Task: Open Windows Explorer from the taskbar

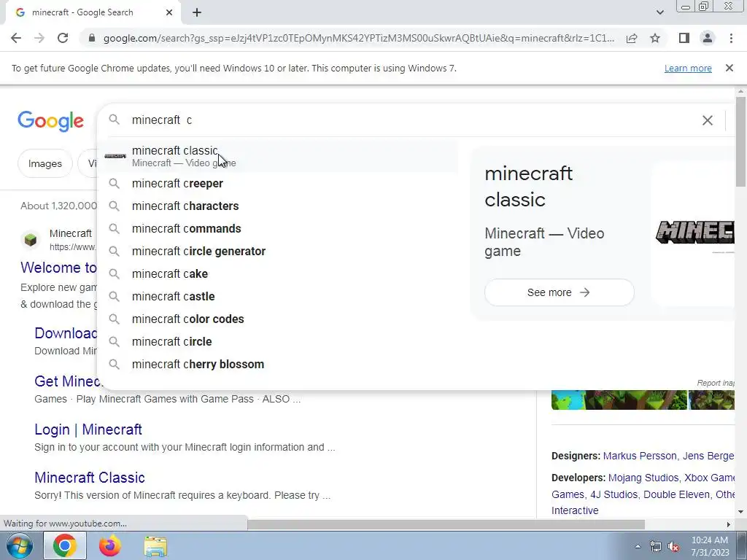Action: tap(155, 546)
